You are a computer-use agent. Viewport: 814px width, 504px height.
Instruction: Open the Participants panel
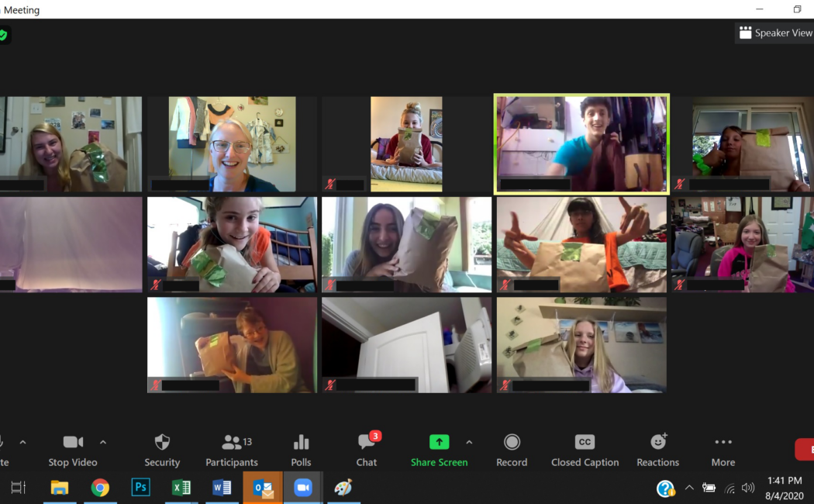click(x=232, y=450)
